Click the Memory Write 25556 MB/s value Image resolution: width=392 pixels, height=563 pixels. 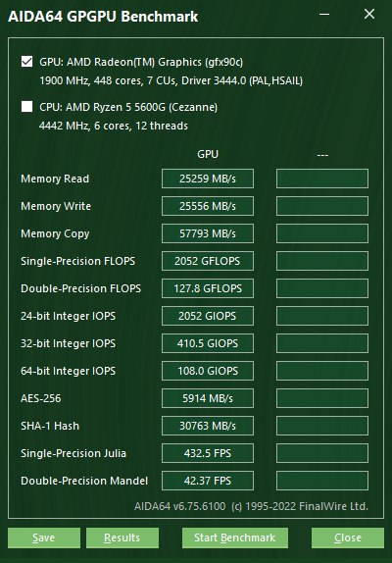208,206
